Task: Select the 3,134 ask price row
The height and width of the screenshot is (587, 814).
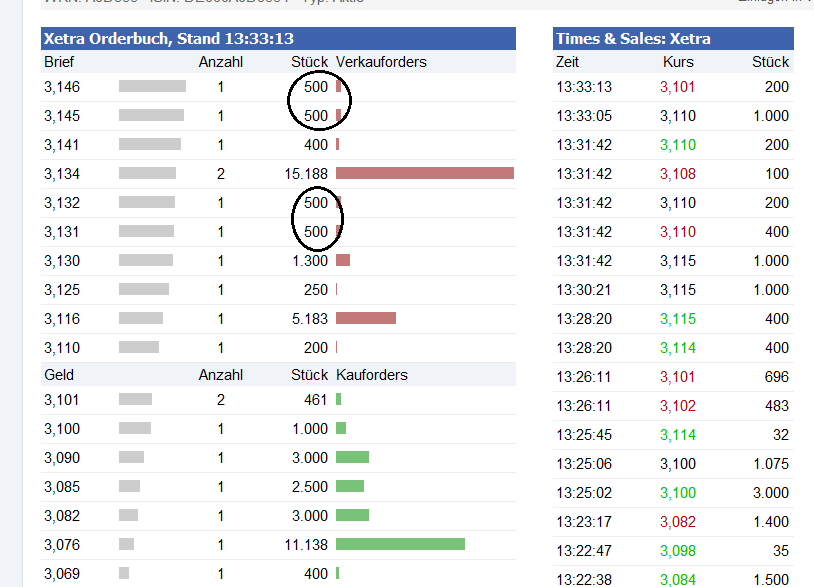Action: coord(62,174)
